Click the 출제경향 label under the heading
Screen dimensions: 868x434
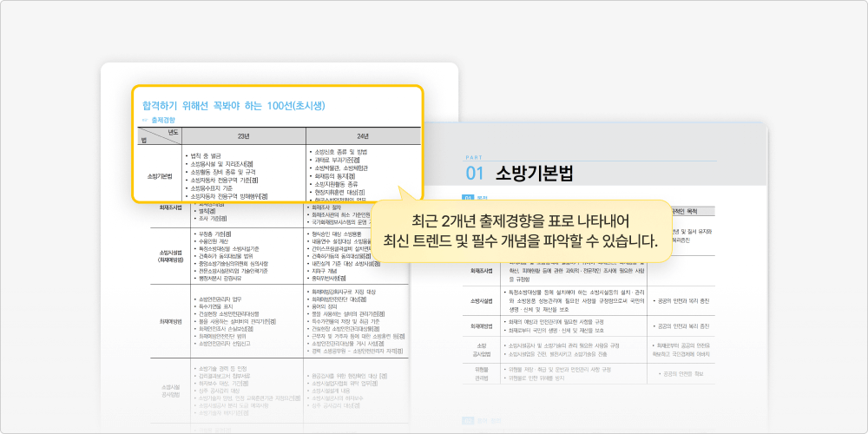coord(161,120)
